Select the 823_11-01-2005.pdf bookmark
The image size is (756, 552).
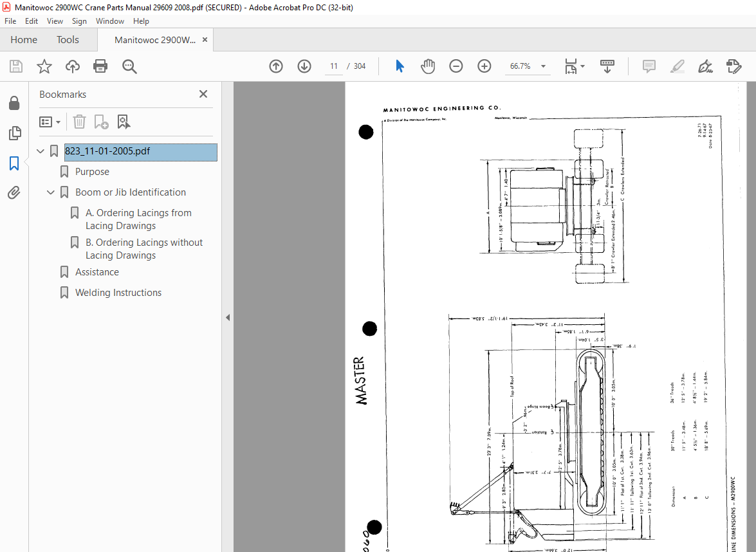(x=141, y=151)
